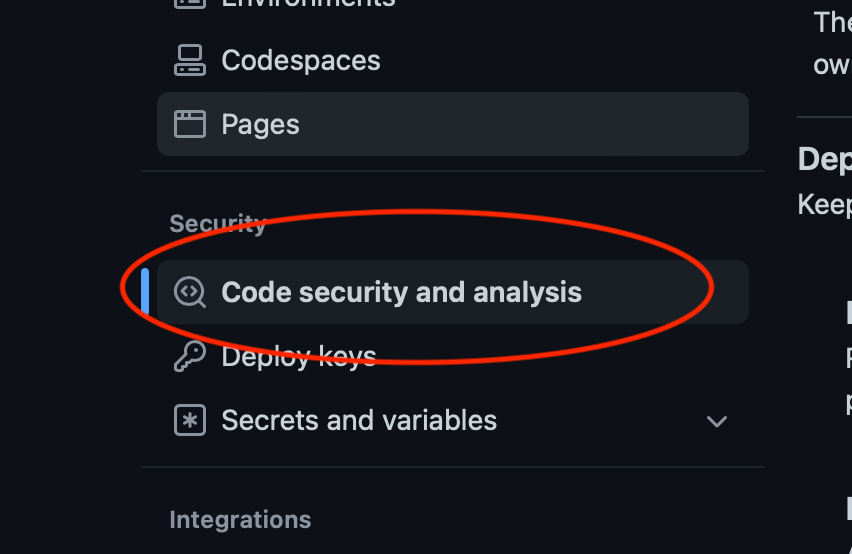
Task: Click the Secrets asterisk box icon
Action: point(190,420)
